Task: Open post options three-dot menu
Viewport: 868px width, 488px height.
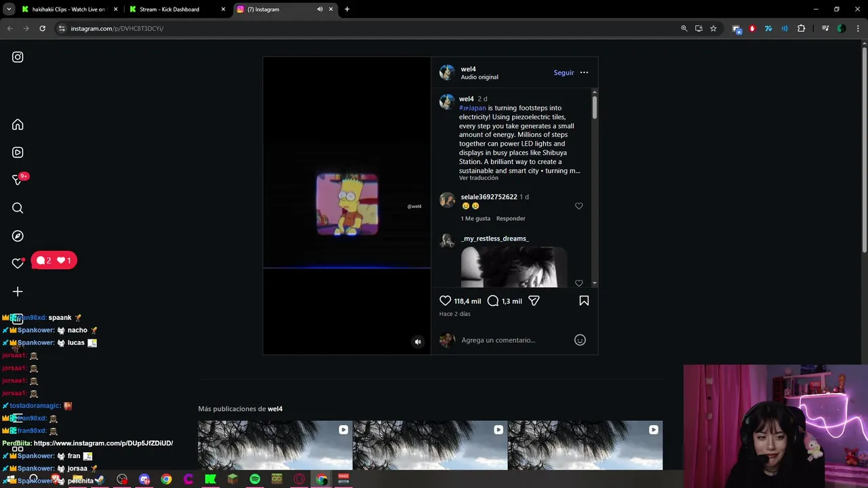Action: pyautogui.click(x=584, y=73)
